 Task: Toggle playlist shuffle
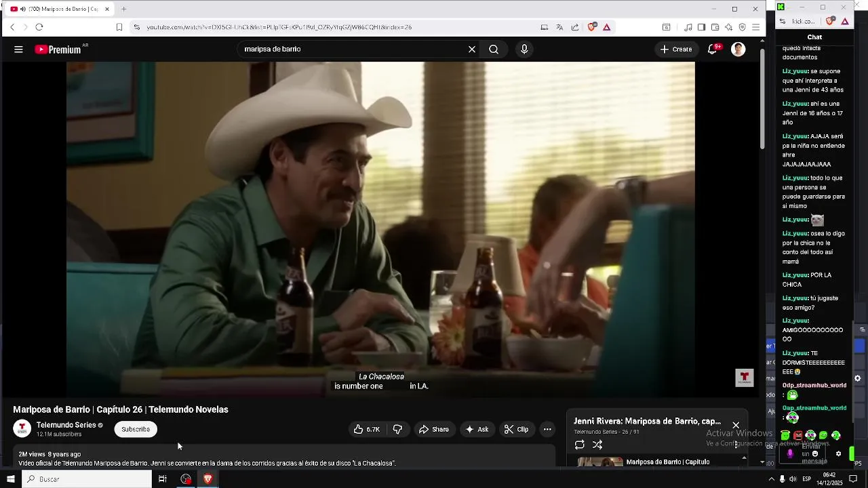coord(597,445)
